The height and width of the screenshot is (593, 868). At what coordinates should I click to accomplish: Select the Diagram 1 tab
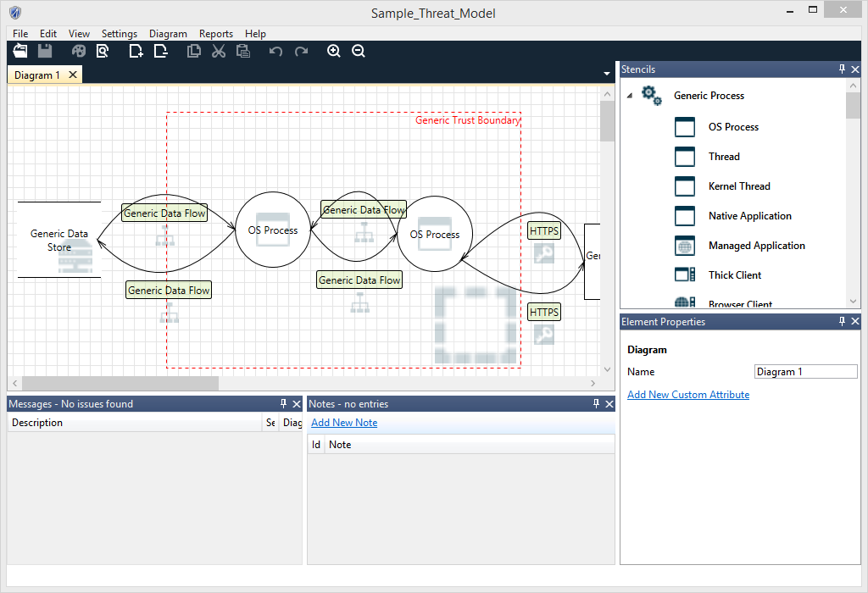[x=37, y=75]
